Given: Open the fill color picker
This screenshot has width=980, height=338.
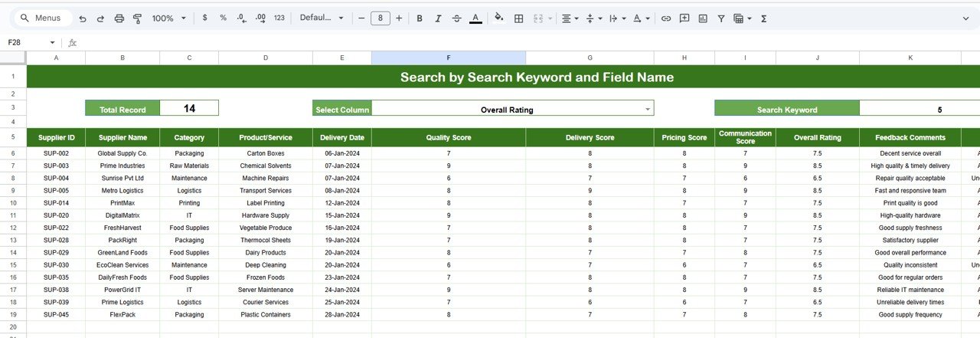Looking at the screenshot, I should (x=499, y=18).
